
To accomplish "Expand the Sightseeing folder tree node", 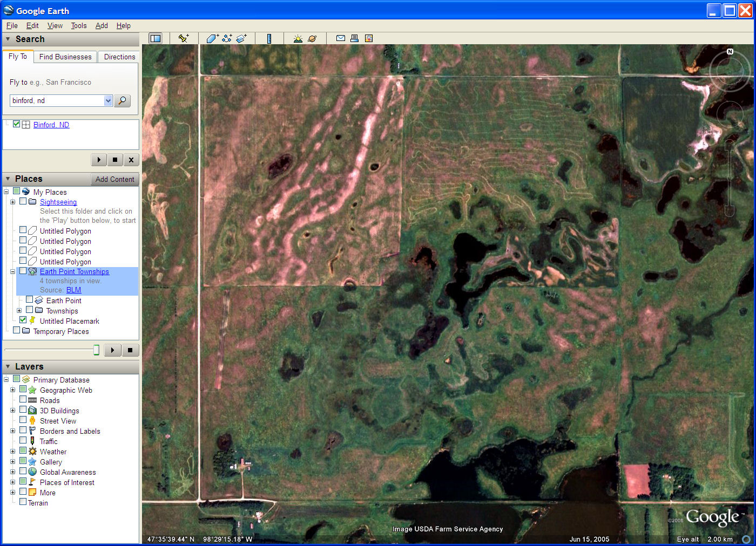I will point(12,202).
